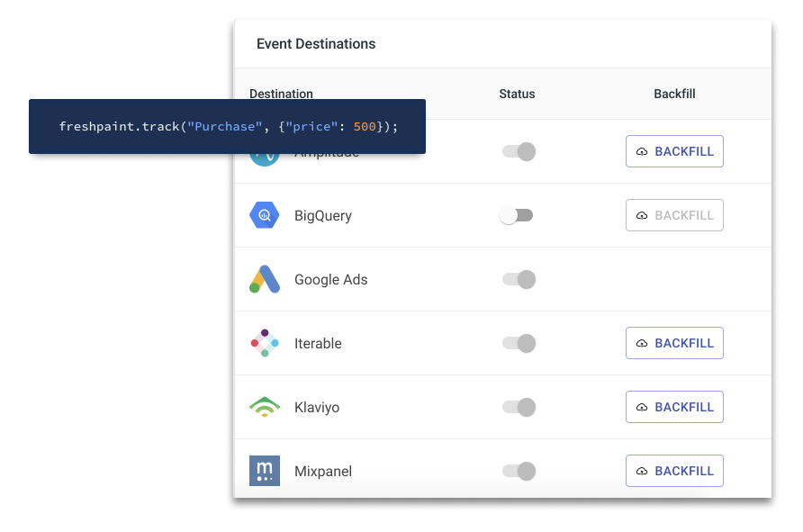
Task: Toggle the Google Ads status switch
Action: (x=519, y=280)
